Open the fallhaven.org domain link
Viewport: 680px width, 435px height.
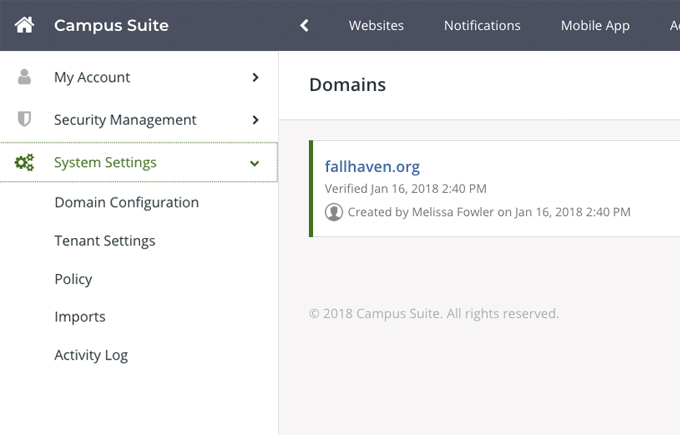(x=372, y=167)
